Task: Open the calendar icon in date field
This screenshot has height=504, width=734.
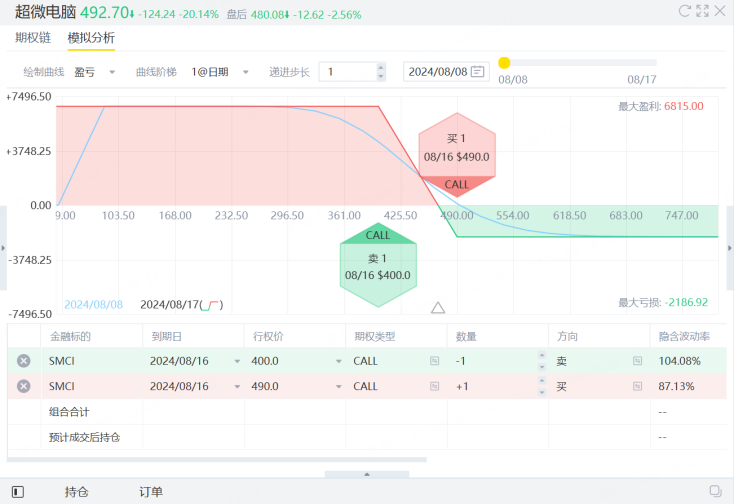Action: click(477, 72)
